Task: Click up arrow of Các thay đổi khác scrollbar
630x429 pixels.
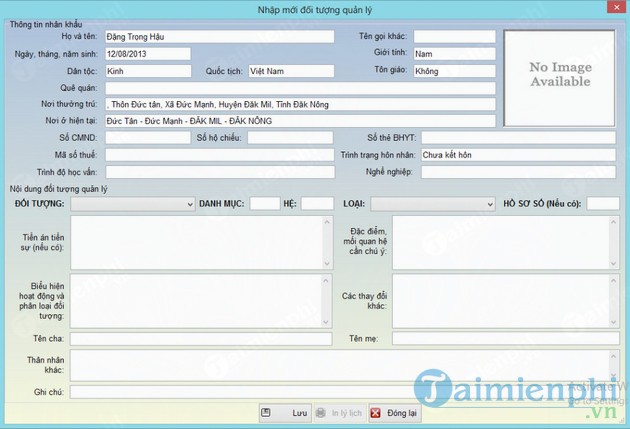Action: [x=613, y=280]
